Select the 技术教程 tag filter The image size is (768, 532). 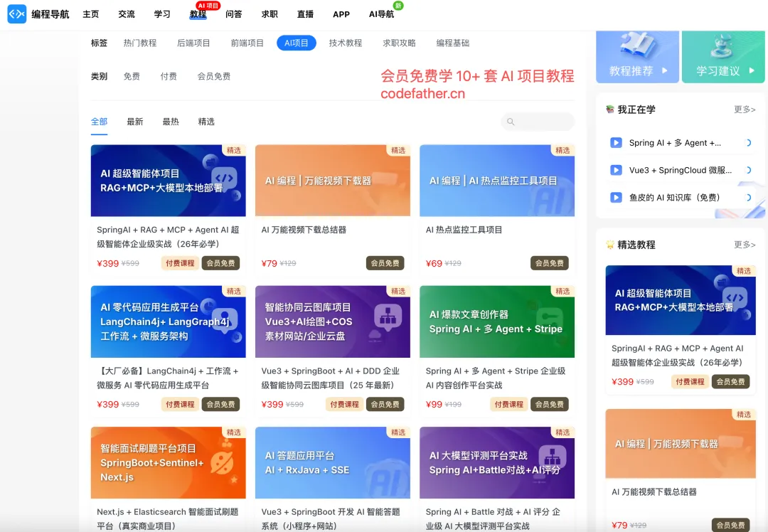point(346,43)
